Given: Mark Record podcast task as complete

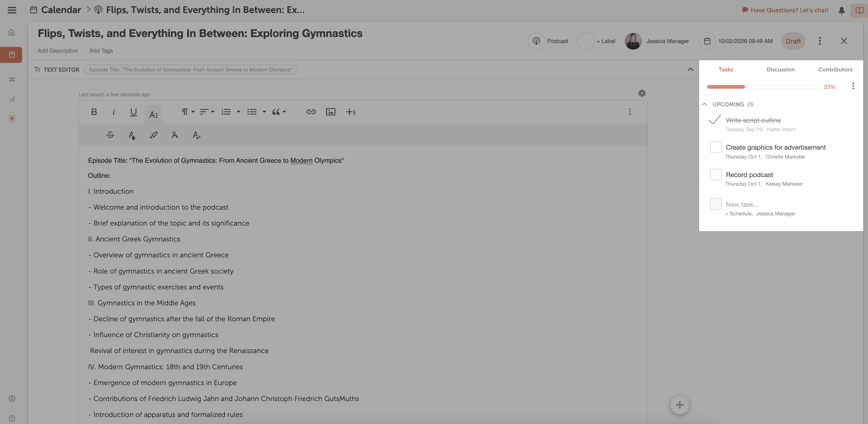Looking at the screenshot, I should click(715, 175).
